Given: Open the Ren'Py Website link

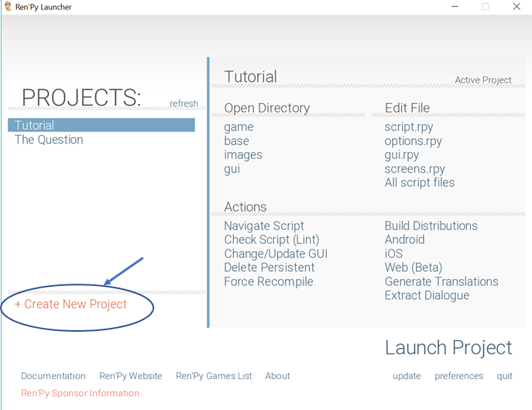Looking at the screenshot, I should coord(131,376).
